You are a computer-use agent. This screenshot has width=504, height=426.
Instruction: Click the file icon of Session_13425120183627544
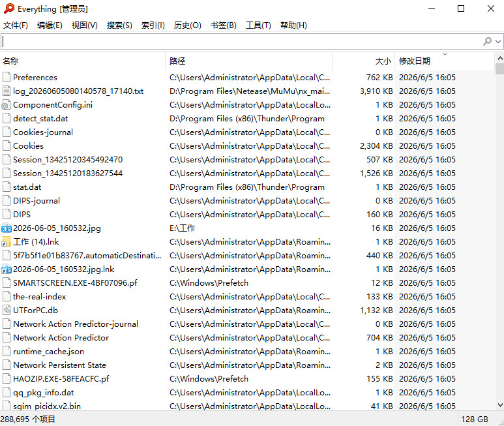(x=7, y=174)
